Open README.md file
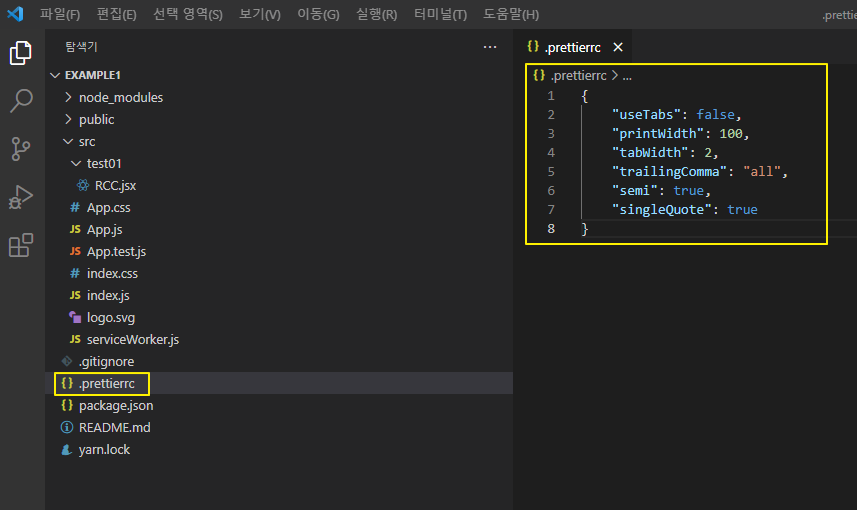Screen dimensions: 857x510 (x=279, y=427)
